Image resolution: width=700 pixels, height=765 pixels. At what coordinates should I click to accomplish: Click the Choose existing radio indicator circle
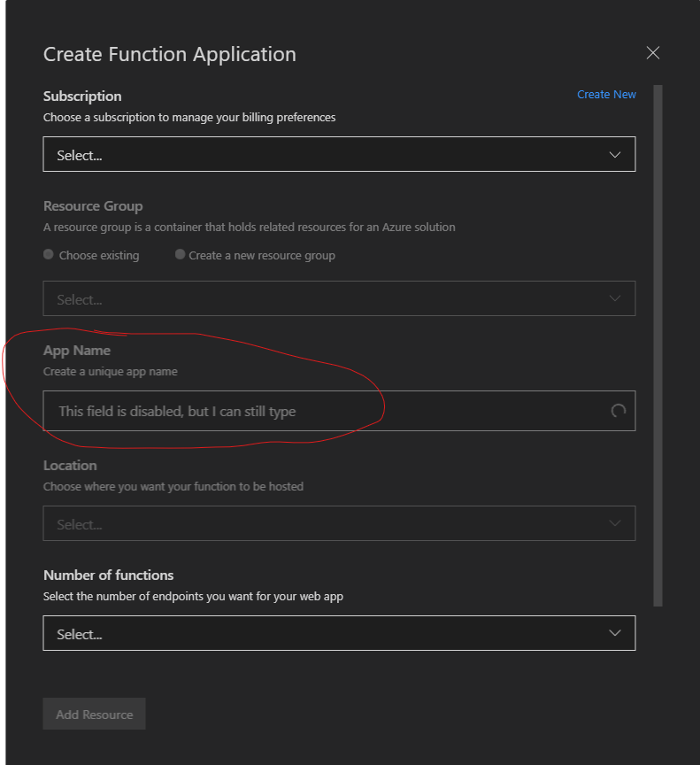48,254
